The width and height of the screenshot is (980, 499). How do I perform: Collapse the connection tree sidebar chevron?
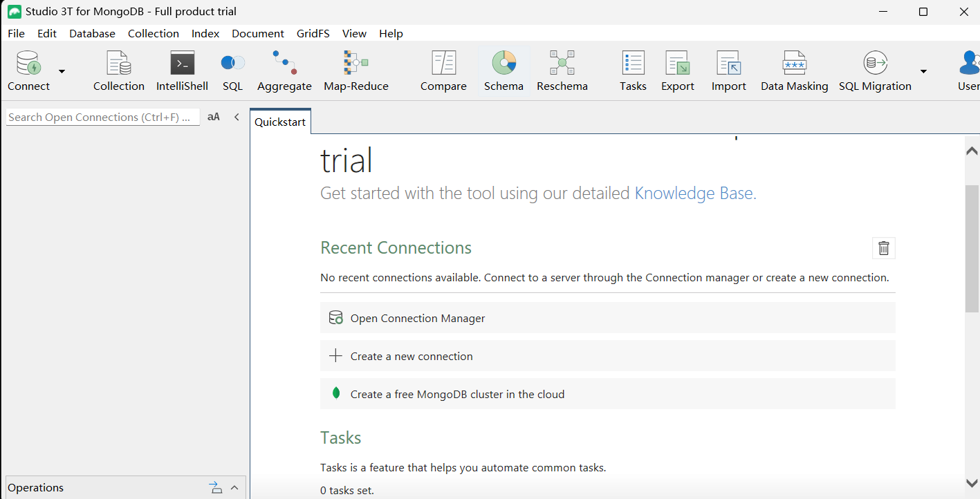click(237, 117)
